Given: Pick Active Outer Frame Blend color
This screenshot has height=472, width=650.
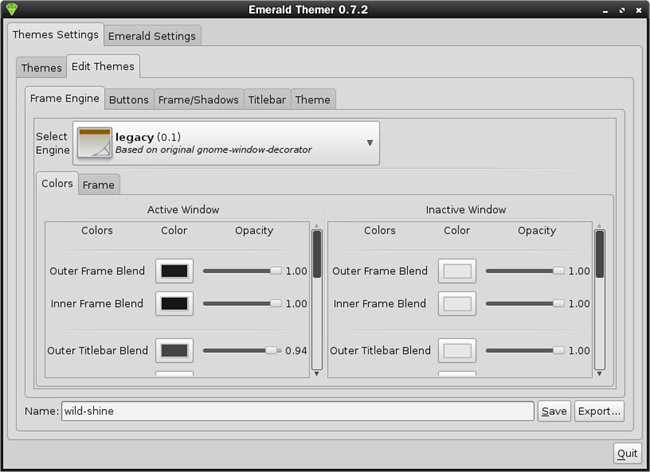Looking at the screenshot, I should (x=174, y=271).
